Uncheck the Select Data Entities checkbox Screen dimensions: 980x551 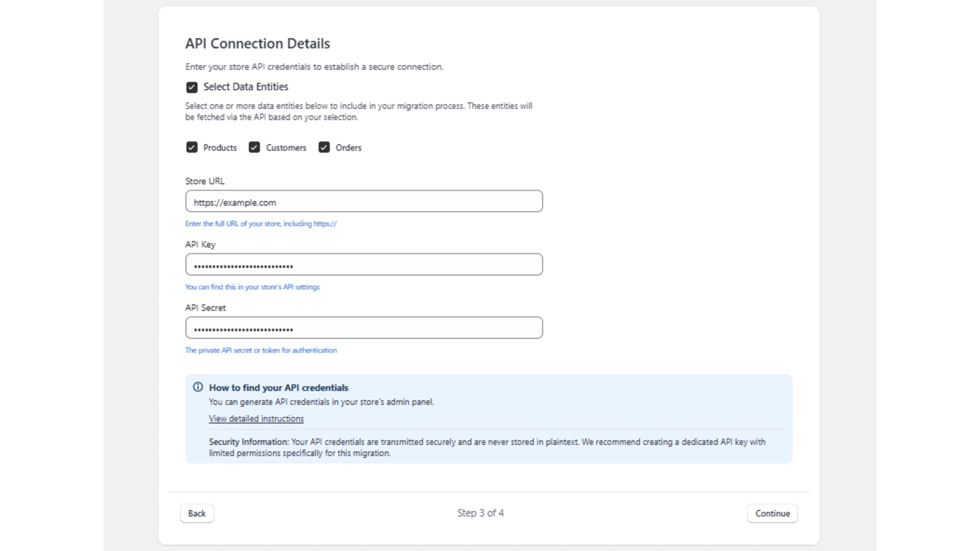(x=190, y=87)
